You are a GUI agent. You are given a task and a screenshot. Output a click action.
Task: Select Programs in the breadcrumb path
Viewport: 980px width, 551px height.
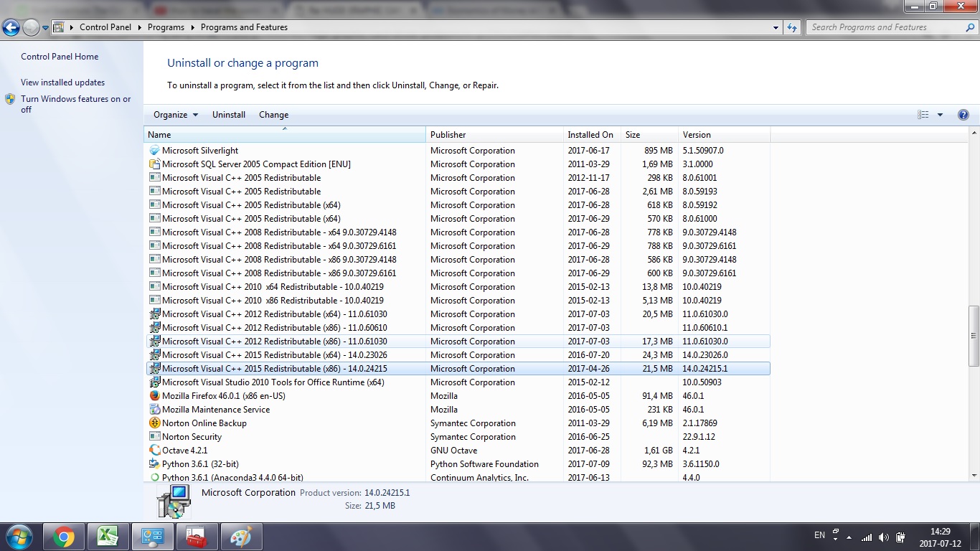(166, 27)
